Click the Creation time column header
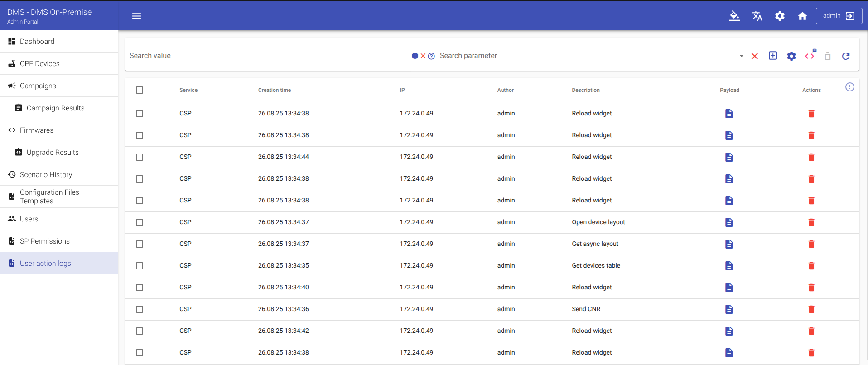 click(274, 90)
